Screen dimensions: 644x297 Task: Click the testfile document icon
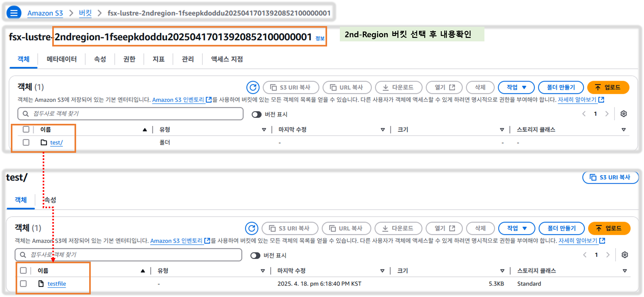click(41, 283)
